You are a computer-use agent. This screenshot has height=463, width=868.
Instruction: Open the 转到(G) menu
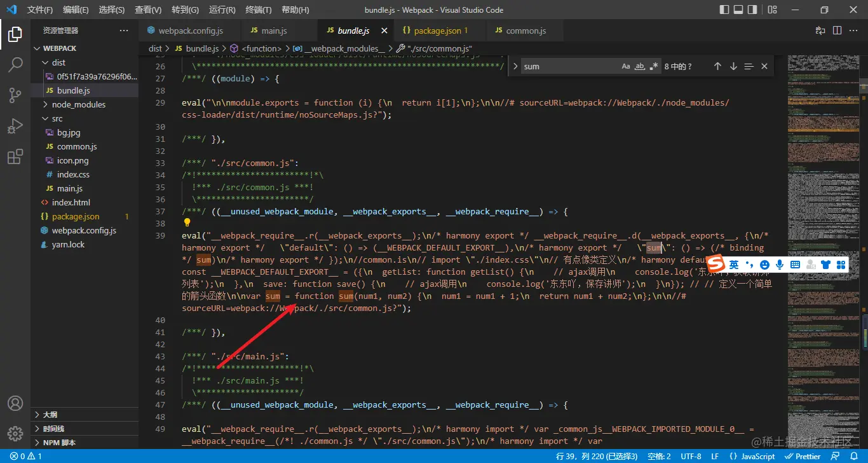pos(185,10)
